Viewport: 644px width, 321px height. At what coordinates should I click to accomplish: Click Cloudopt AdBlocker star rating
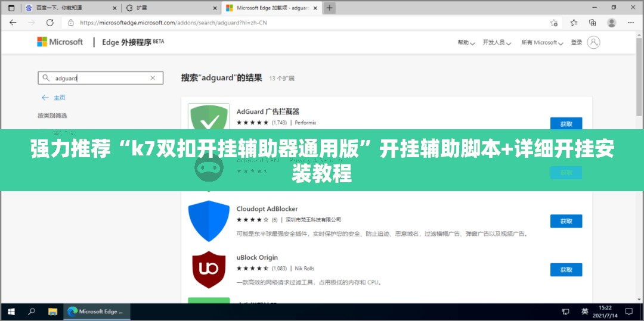pyautogui.click(x=252, y=220)
